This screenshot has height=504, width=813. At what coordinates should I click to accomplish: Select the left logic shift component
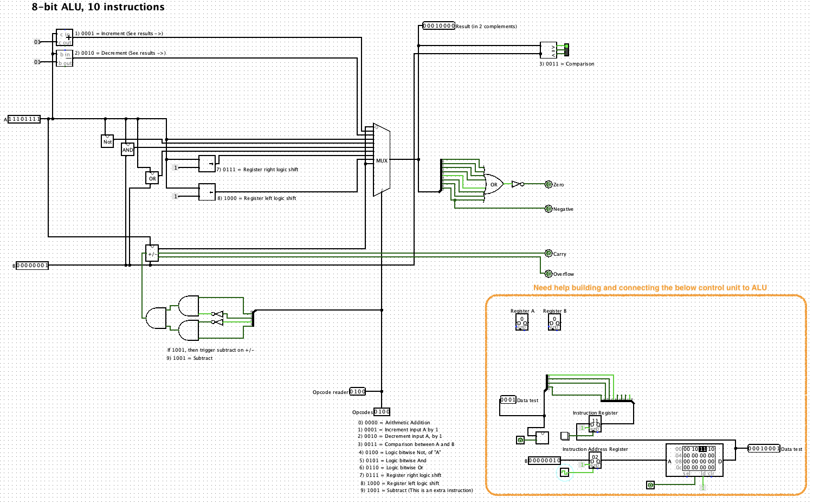point(207,192)
